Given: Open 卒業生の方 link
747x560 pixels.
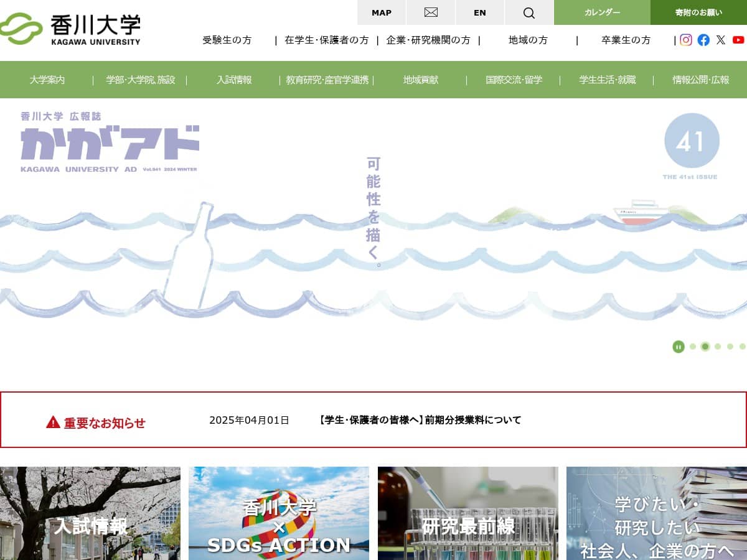Looking at the screenshot, I should (x=626, y=40).
